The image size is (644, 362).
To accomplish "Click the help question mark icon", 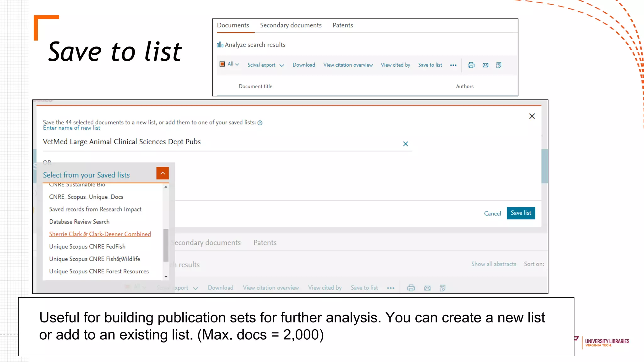I will click(260, 123).
